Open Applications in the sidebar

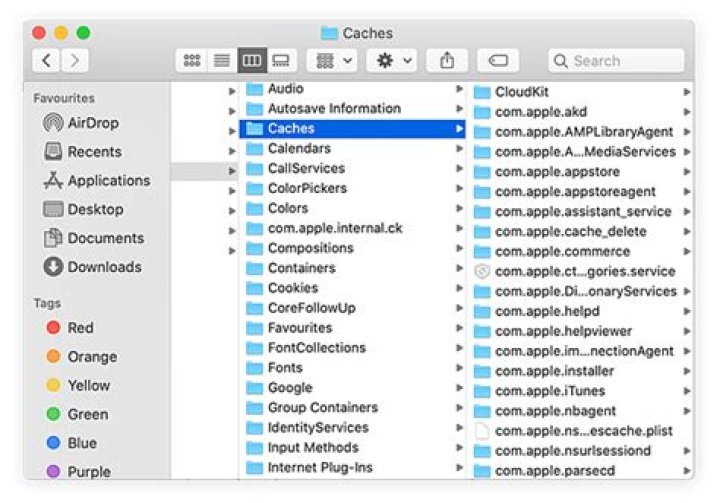(108, 181)
